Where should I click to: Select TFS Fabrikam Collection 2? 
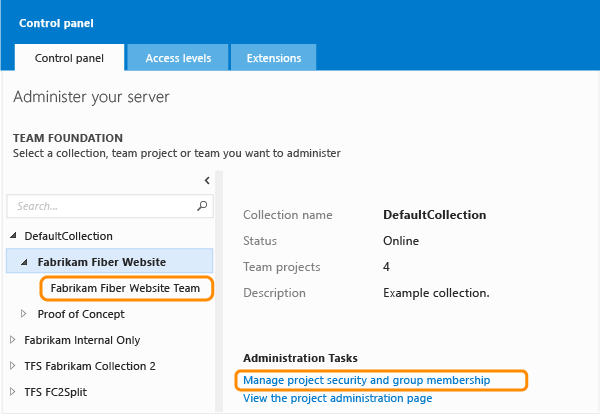click(x=90, y=366)
